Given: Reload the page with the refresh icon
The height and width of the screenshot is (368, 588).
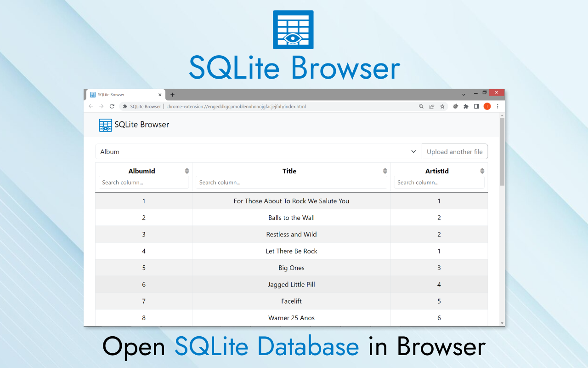Looking at the screenshot, I should tap(112, 106).
